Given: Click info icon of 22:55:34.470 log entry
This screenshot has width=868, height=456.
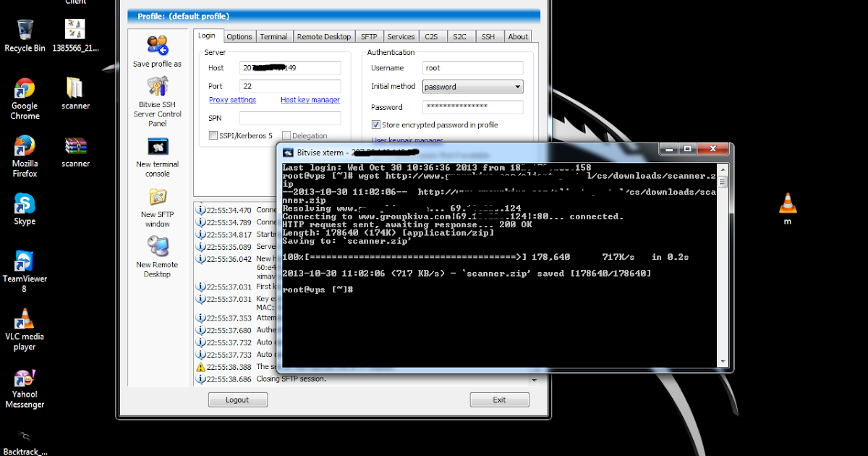Looking at the screenshot, I should tap(200, 210).
